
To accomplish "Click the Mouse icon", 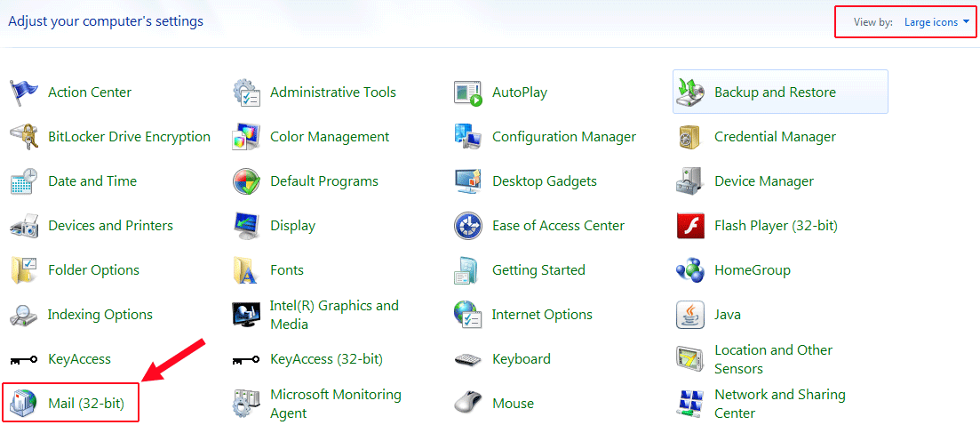I will (469, 404).
